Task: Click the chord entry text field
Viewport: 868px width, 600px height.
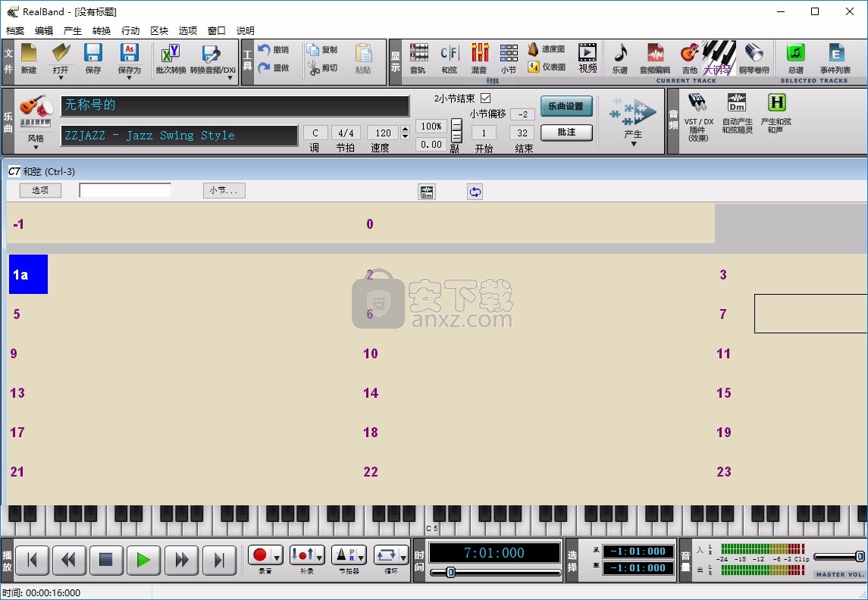Action: (125, 190)
